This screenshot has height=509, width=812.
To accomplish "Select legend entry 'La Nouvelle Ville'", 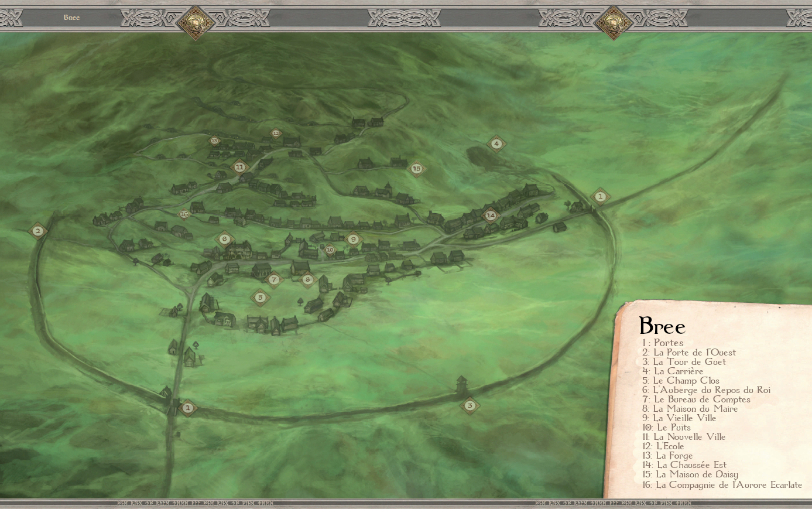I will pos(684,436).
